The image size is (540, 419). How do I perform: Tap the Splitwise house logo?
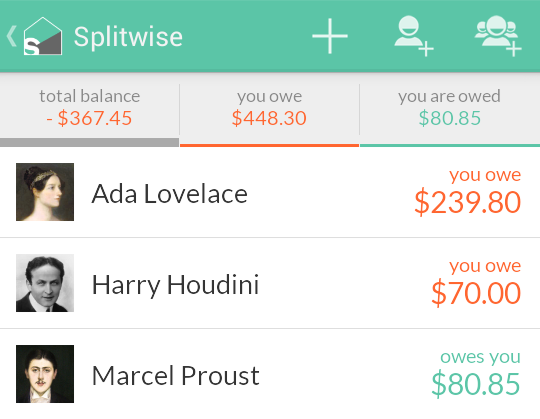click(x=43, y=36)
